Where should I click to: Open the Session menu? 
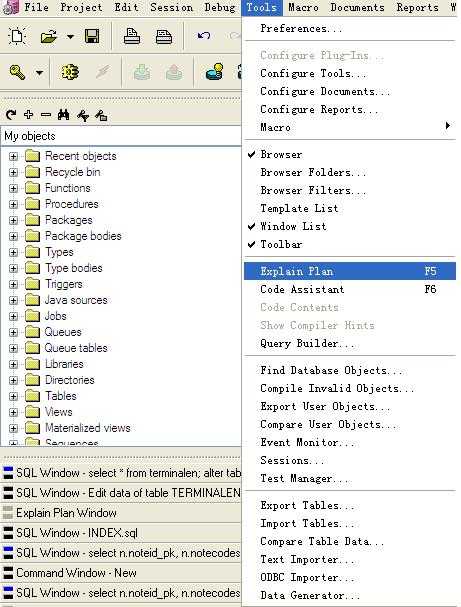pyautogui.click(x=171, y=7)
